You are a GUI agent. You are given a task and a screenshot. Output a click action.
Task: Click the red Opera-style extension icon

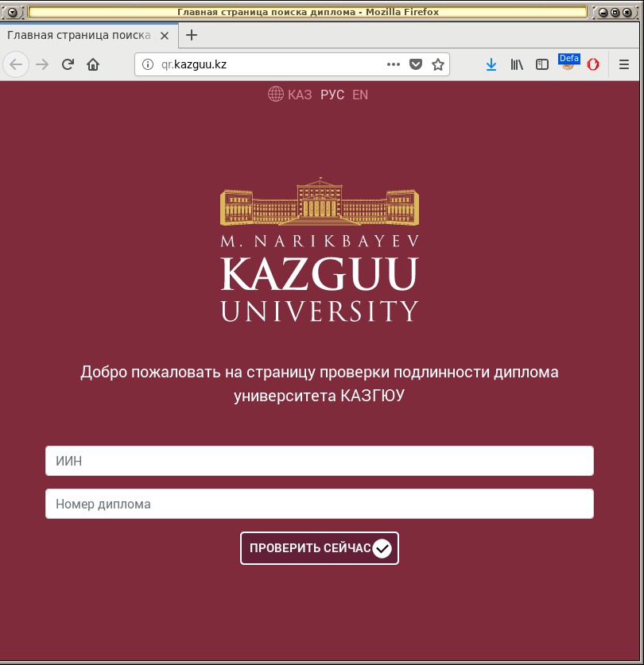593,64
